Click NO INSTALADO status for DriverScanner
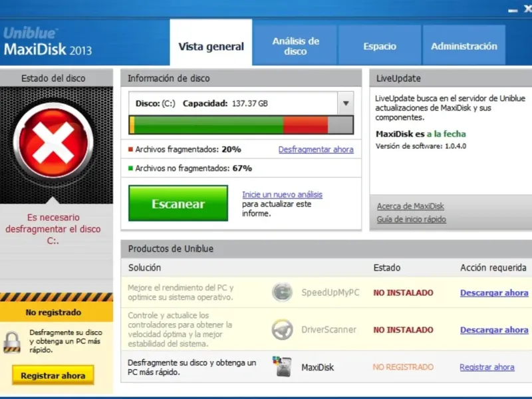Image resolution: width=532 pixels, height=399 pixels. (x=403, y=329)
